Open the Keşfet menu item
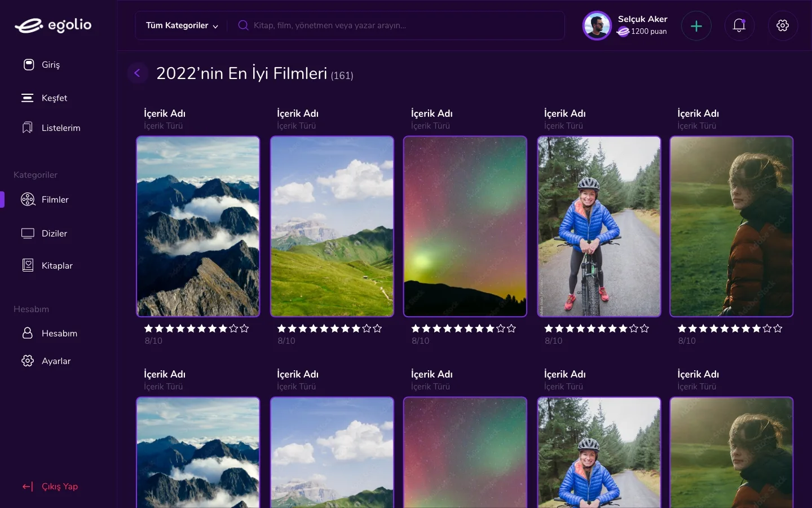Image resolution: width=812 pixels, height=508 pixels. coord(54,98)
